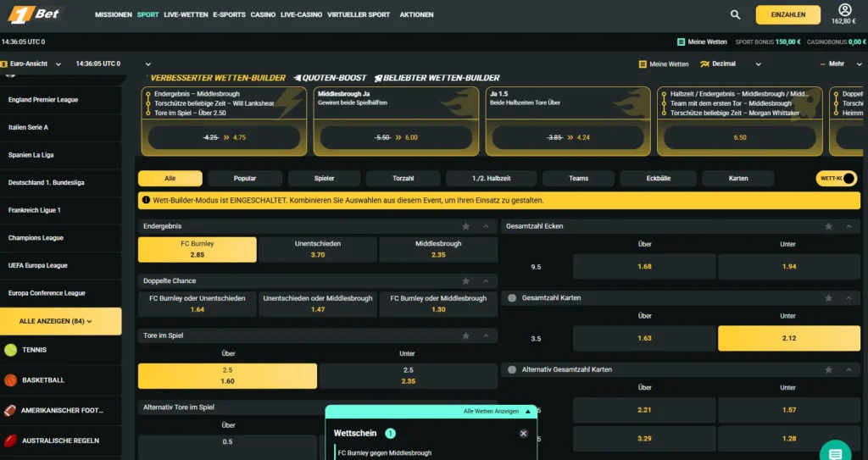Show info for Gesamtzahl Karten market

pyautogui.click(x=512, y=298)
